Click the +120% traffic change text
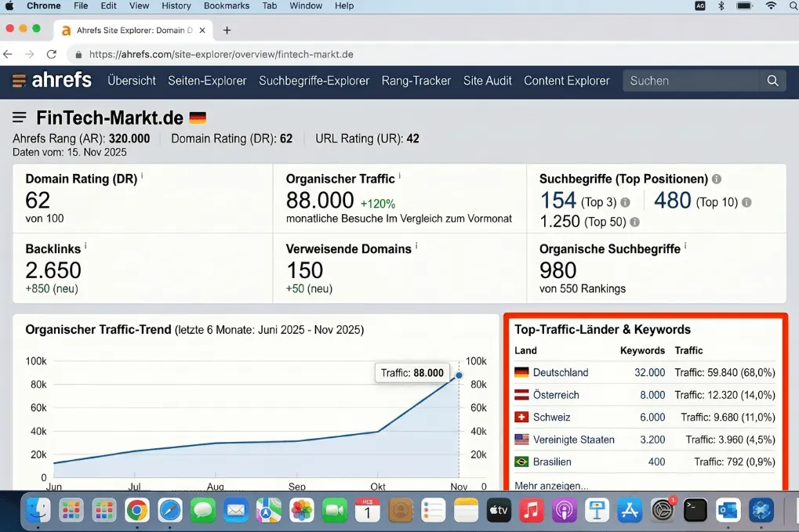The height and width of the screenshot is (532, 799). (378, 204)
